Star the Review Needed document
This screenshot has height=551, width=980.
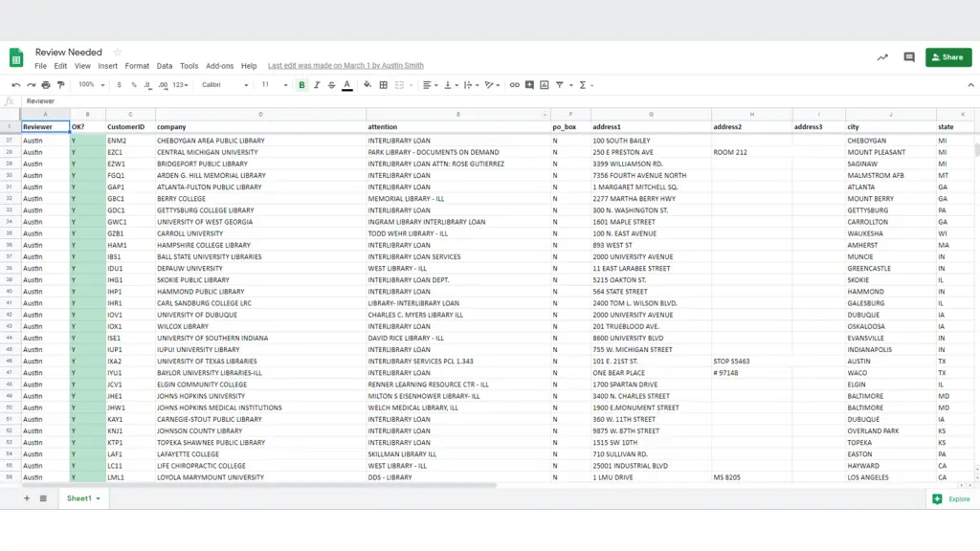point(117,52)
